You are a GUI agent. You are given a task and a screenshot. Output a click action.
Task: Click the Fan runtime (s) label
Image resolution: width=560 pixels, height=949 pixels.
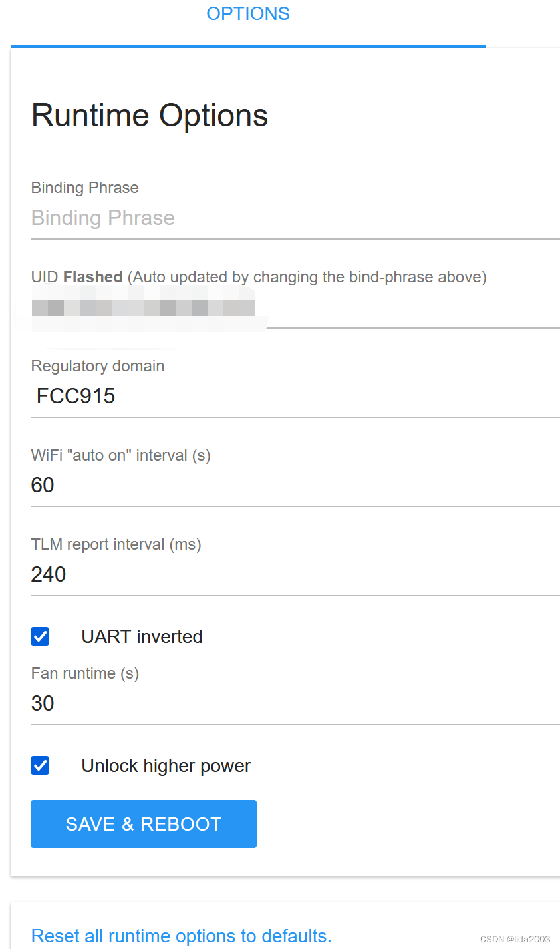coord(84,673)
